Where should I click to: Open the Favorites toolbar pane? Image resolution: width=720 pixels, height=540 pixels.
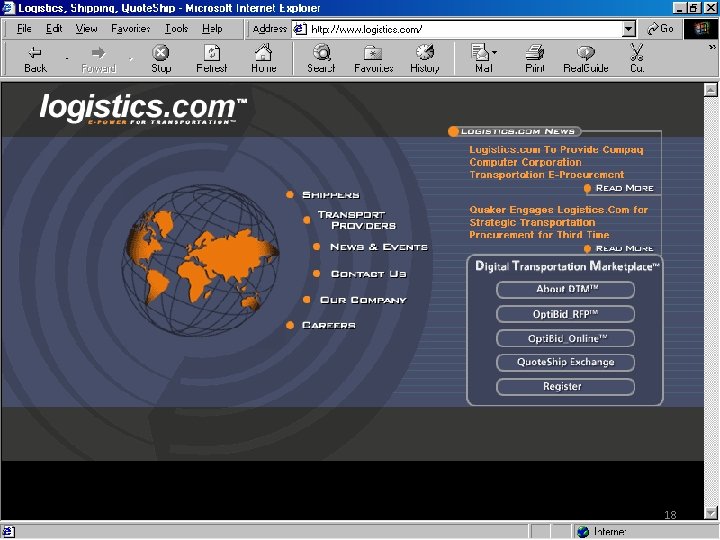(373, 59)
